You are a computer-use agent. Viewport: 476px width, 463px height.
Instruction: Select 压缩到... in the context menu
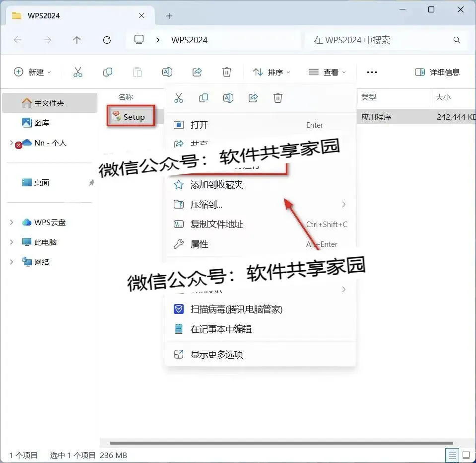260,205
